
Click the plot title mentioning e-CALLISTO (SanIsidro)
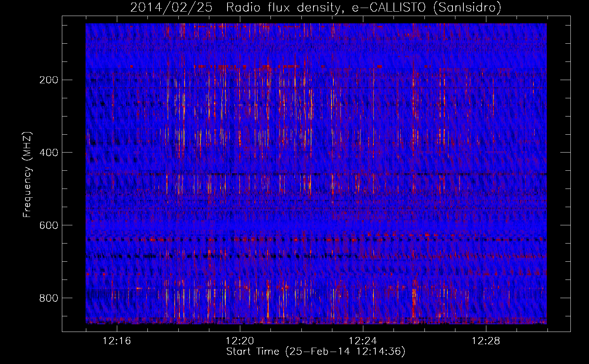click(316, 7)
